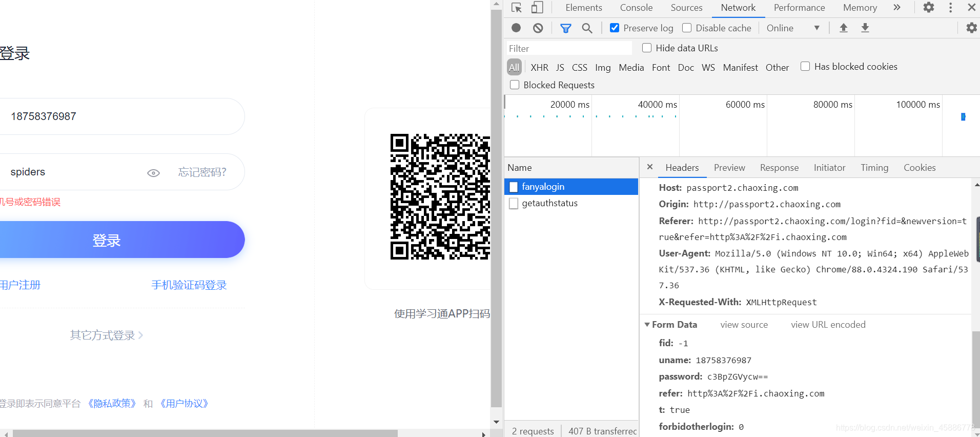Filter requests by Doc type
This screenshot has height=437, width=980.
tap(686, 67)
